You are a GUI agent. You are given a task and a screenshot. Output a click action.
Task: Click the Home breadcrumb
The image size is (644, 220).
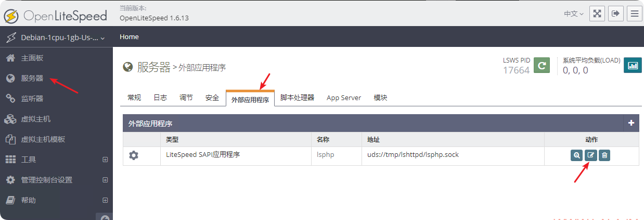129,37
